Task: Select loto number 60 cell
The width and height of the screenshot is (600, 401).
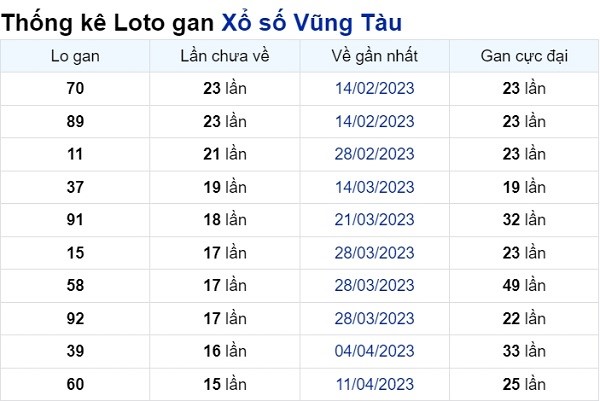Action: point(75,385)
